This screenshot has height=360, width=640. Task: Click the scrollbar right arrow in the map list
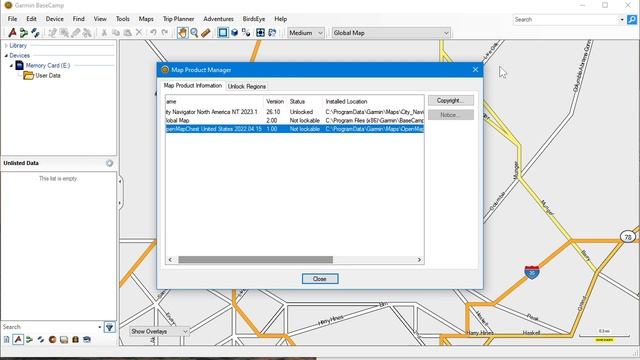pyautogui.click(x=419, y=260)
